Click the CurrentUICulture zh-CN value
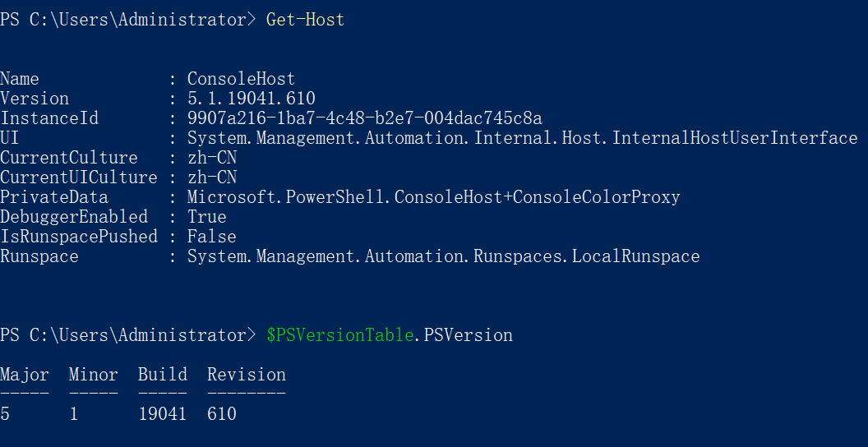This screenshot has height=447, width=868. pos(211,177)
